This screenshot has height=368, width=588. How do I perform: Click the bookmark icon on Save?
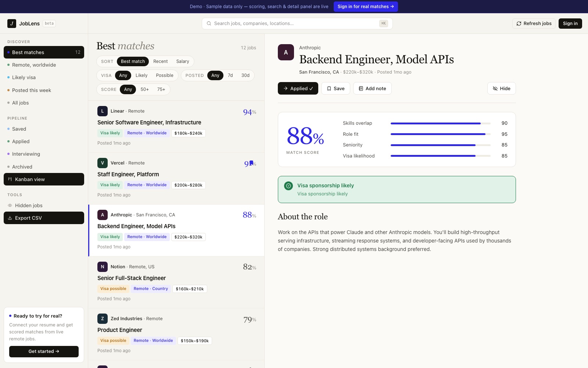click(329, 89)
